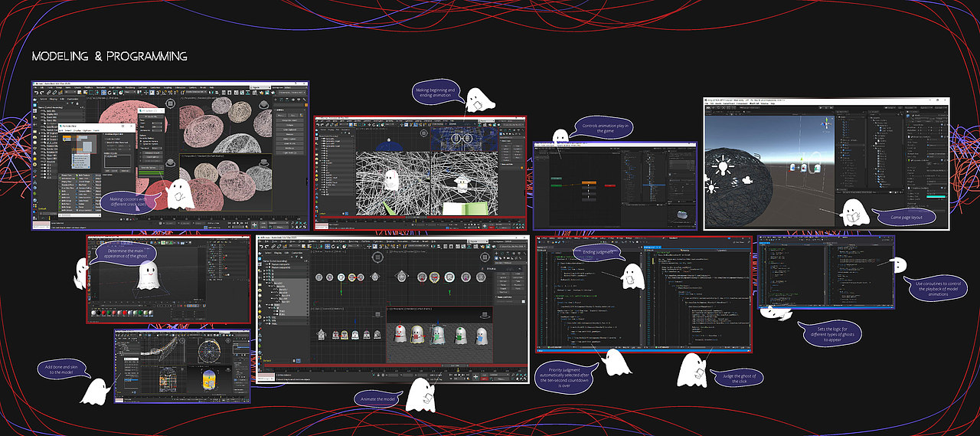Image resolution: width=980 pixels, height=436 pixels.
Task: Click Redo in the ghost animation 3ds Max window
Action: [x=267, y=246]
